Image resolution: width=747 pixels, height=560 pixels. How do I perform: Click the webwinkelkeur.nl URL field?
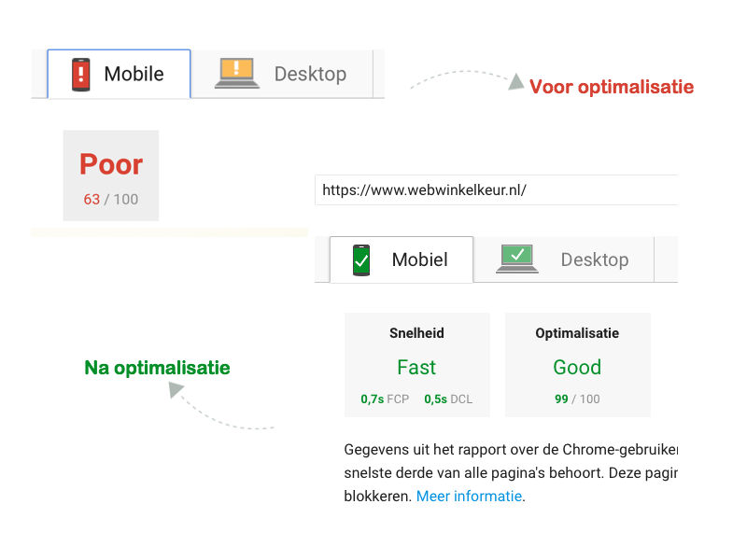click(495, 189)
